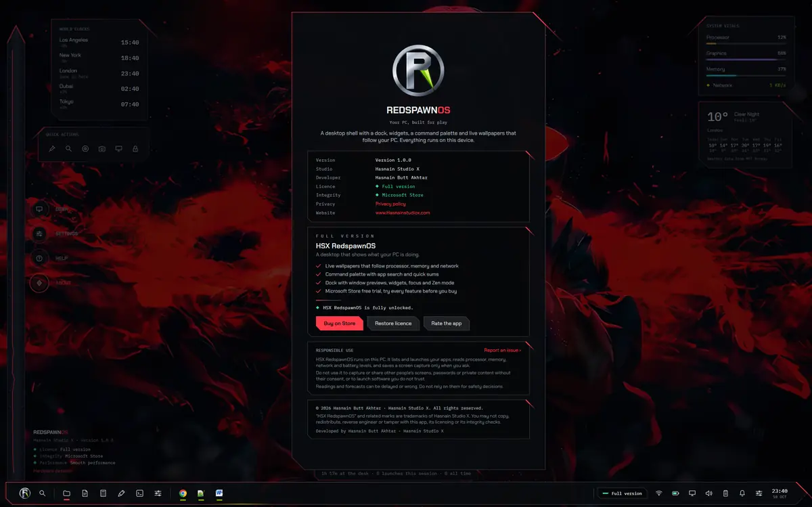Image resolution: width=812 pixels, height=507 pixels.
Task: Open the RedspawnOS start logo in dock
Action: [x=25, y=493]
